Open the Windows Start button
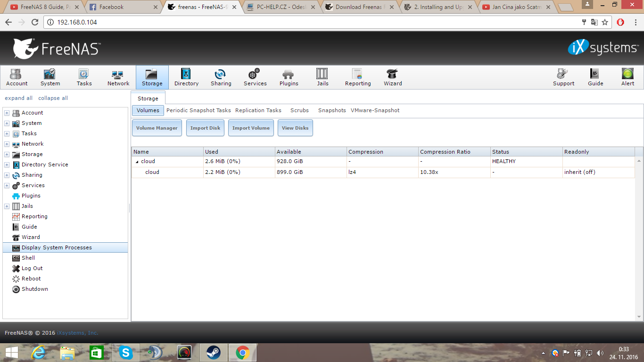The height and width of the screenshot is (362, 644). 11,353
